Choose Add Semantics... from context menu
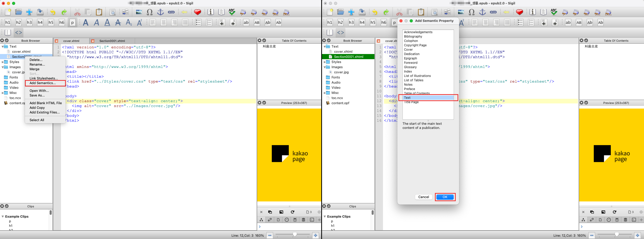 pyautogui.click(x=45, y=83)
